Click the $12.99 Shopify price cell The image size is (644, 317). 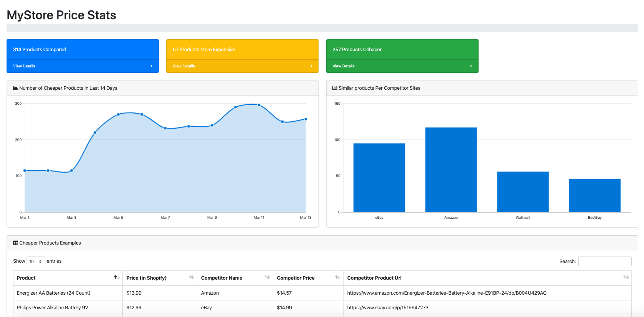click(160, 308)
